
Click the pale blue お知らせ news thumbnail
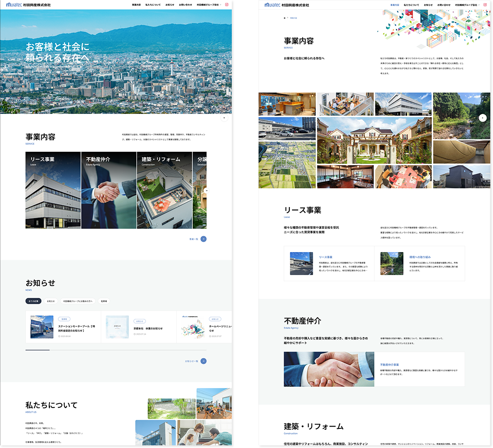tap(117, 327)
